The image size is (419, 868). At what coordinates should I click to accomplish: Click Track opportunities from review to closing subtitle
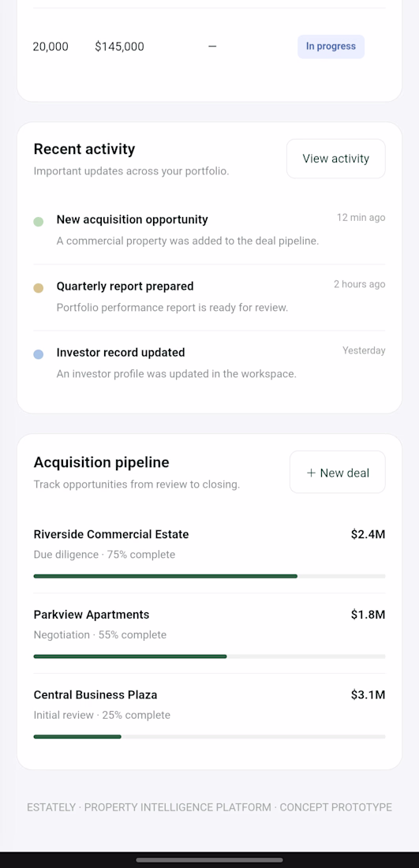[137, 485]
